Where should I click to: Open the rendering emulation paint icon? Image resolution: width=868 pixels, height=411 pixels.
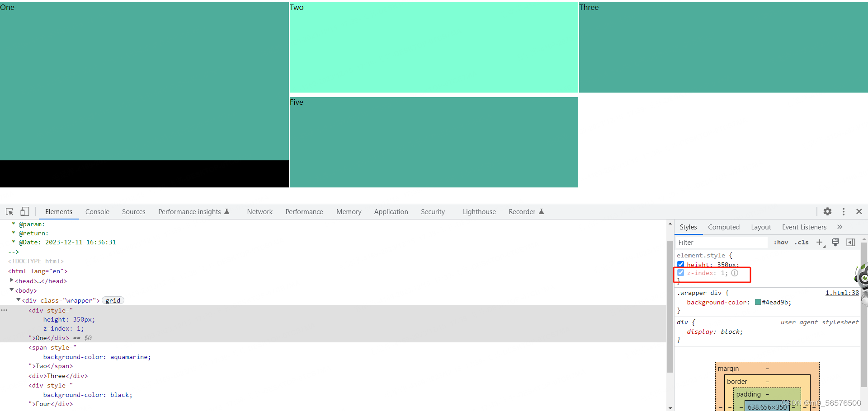coord(835,242)
